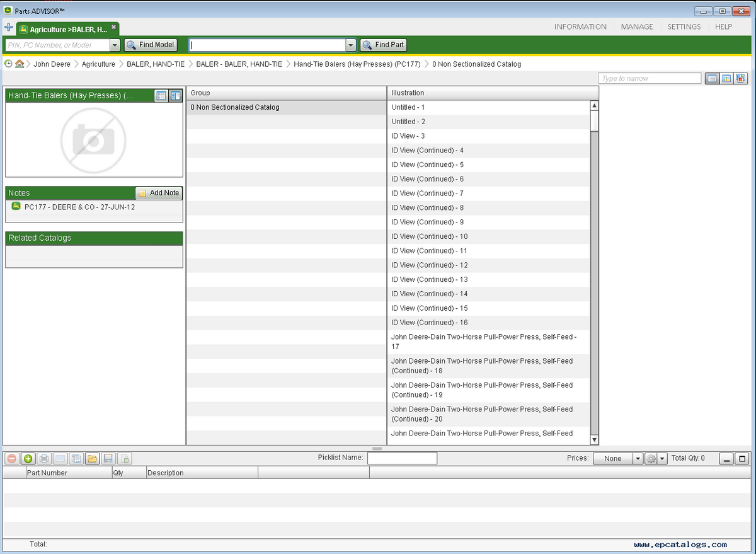Select illustration ID View - 3

click(x=488, y=136)
